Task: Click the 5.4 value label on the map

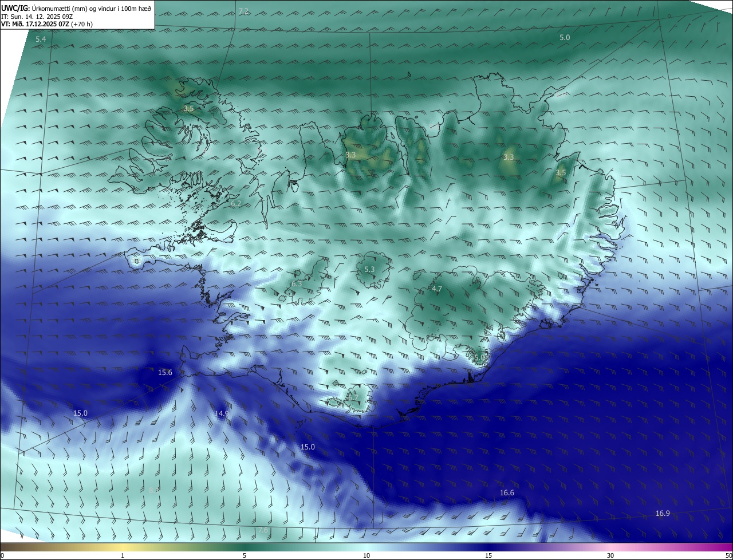Action: tap(41, 40)
